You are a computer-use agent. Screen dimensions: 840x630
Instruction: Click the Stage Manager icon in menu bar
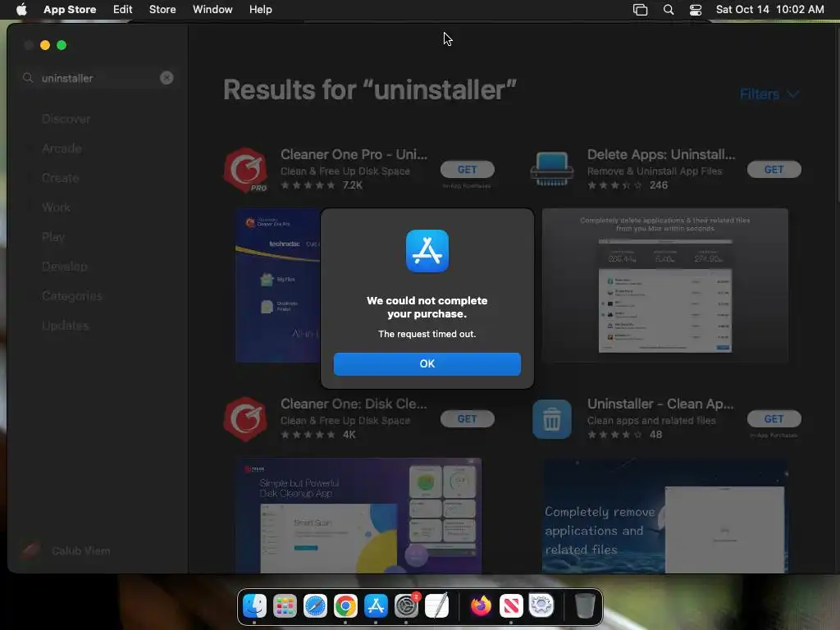(640, 10)
